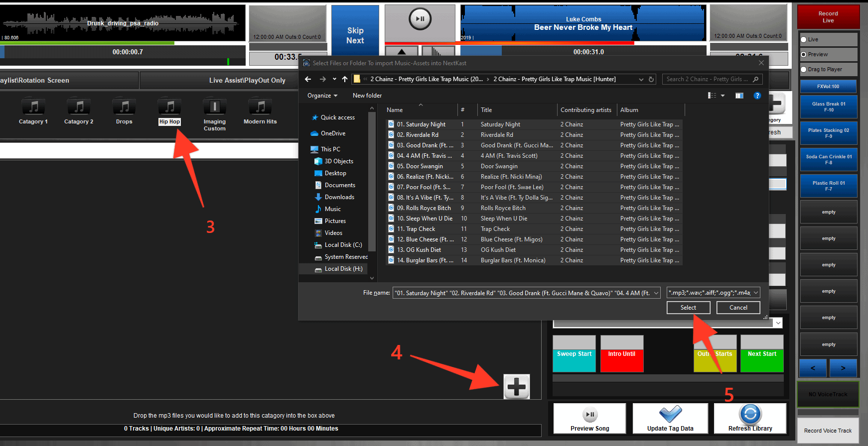
Task: Select the Modern Hits category icon
Action: click(260, 108)
